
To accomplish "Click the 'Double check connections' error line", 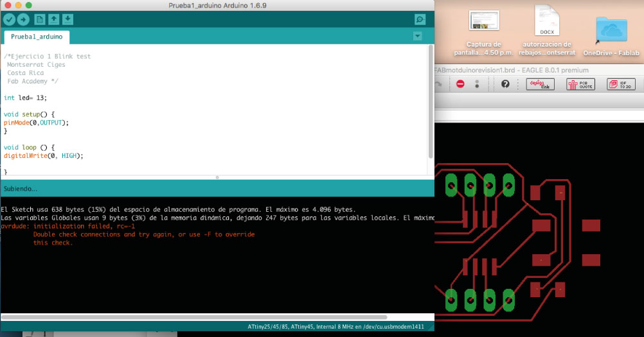I will 144,234.
